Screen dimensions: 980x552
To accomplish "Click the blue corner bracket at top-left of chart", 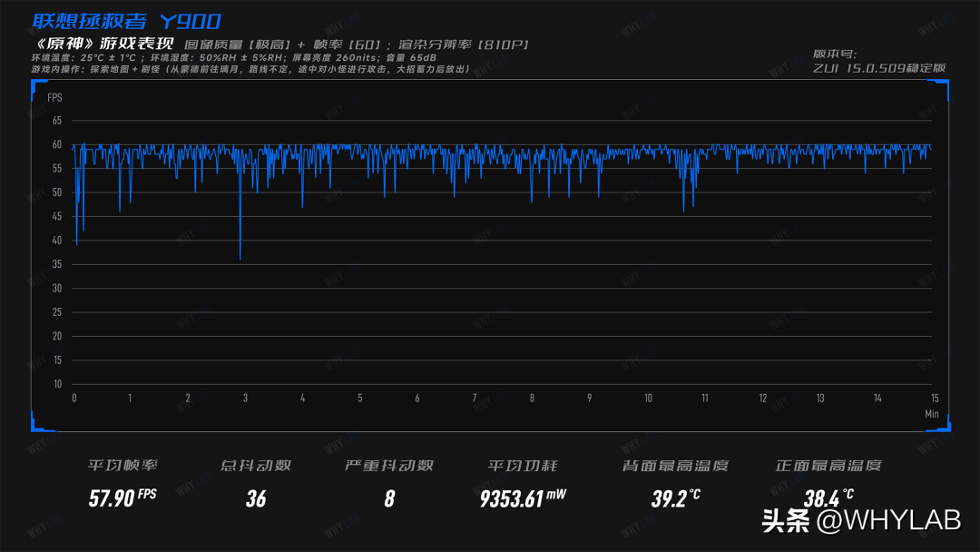I will click(37, 88).
